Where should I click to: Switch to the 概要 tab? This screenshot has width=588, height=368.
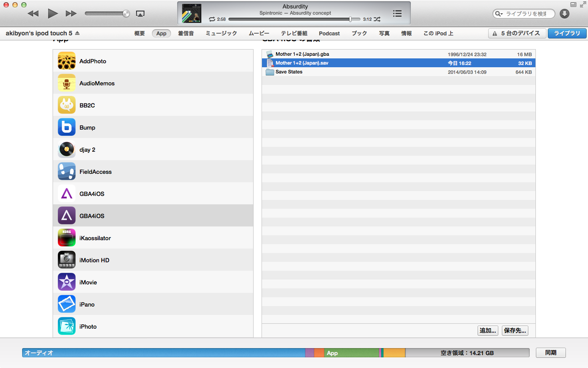pos(140,33)
